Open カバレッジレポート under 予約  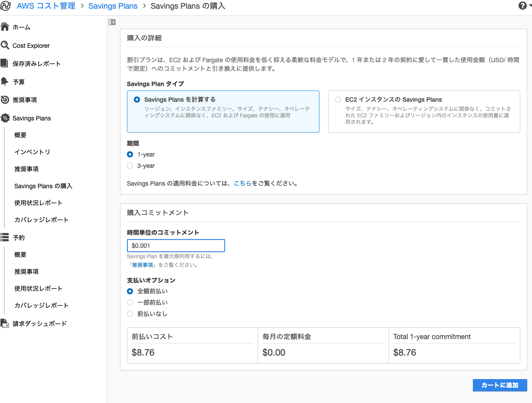pyautogui.click(x=42, y=306)
